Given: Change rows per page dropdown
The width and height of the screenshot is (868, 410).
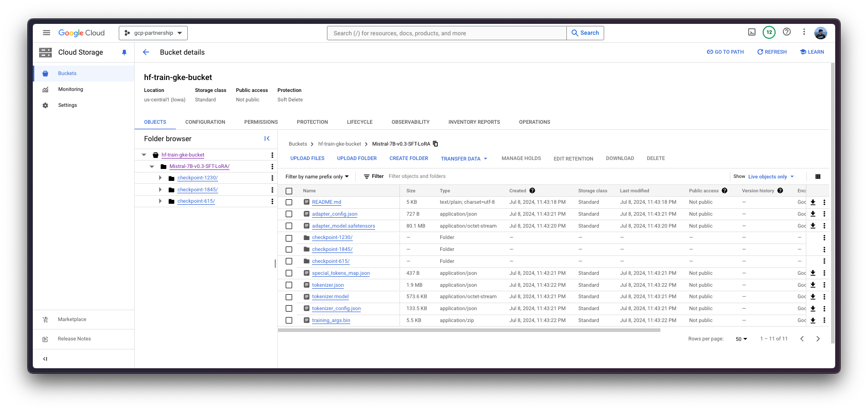Looking at the screenshot, I should click(741, 339).
